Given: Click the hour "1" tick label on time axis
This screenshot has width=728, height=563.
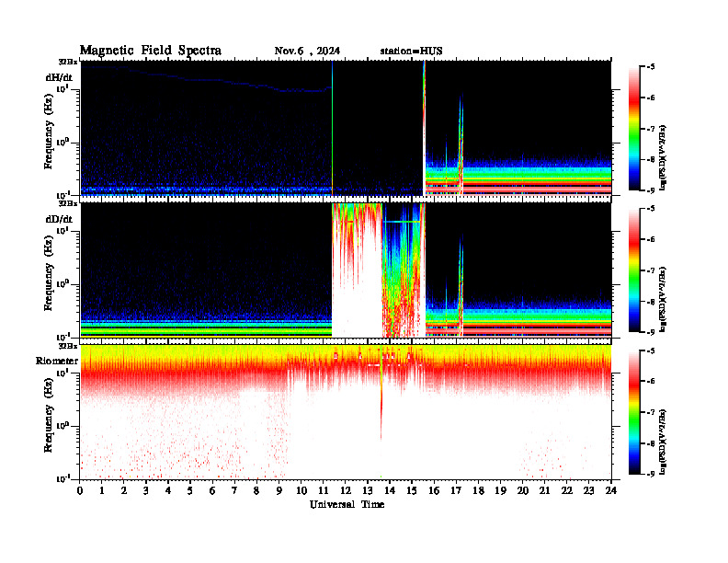Looking at the screenshot, I should (x=102, y=491).
